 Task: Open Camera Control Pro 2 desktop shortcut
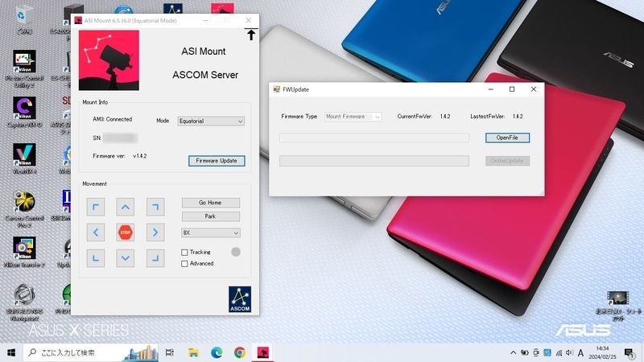(24, 209)
